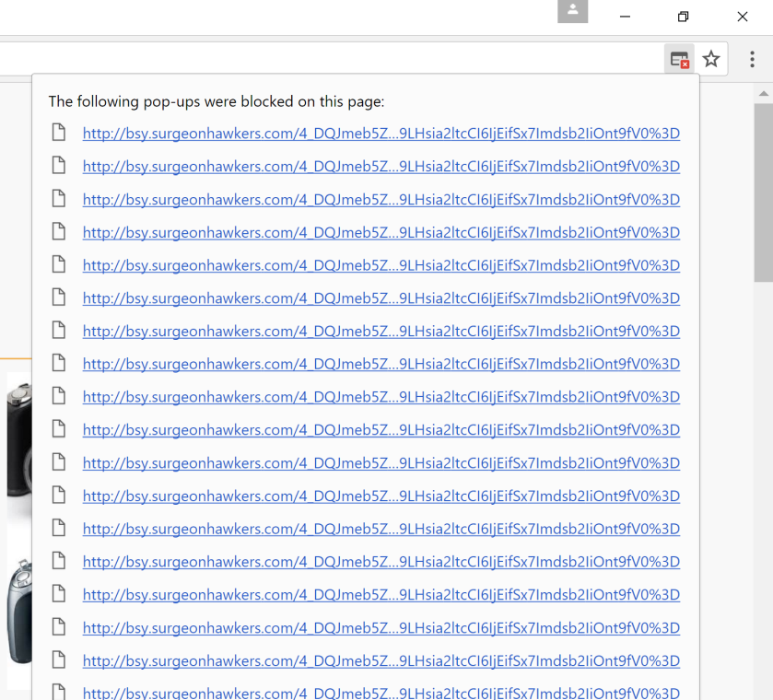Viewport: 773px width, 700px height.
Task: Close the Chrome window
Action: [x=742, y=17]
